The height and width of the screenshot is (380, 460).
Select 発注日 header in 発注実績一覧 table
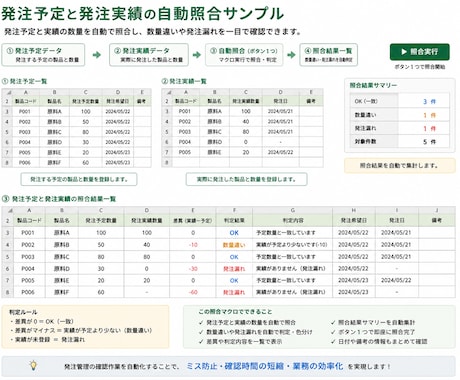[280, 101]
